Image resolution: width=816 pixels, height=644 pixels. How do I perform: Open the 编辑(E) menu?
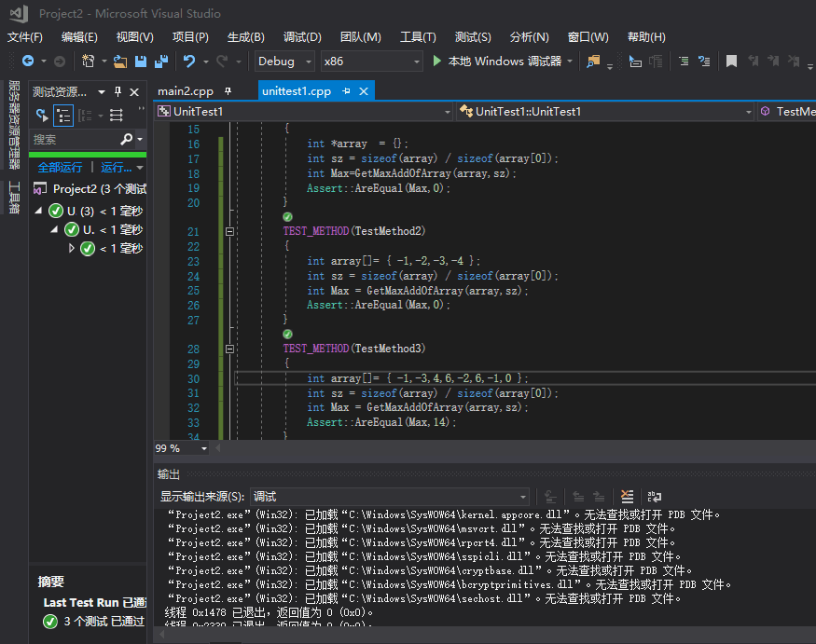(x=79, y=37)
